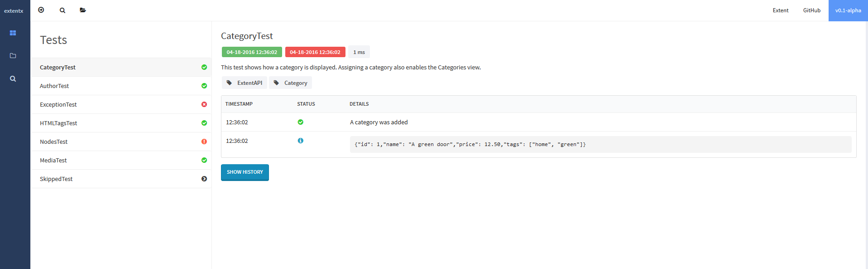Click the info status icon in log row
Image resolution: width=868 pixels, height=269 pixels.
300,141
